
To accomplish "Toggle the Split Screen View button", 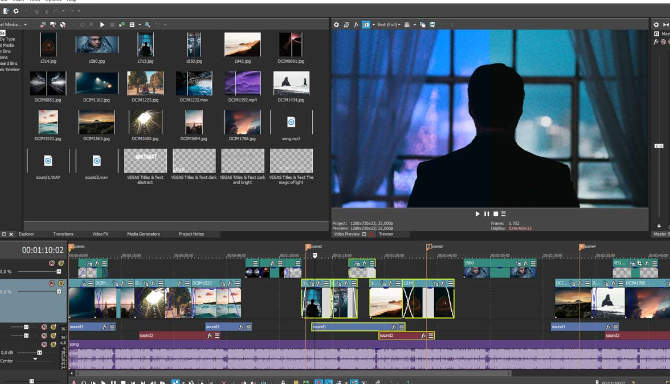I will [x=366, y=25].
